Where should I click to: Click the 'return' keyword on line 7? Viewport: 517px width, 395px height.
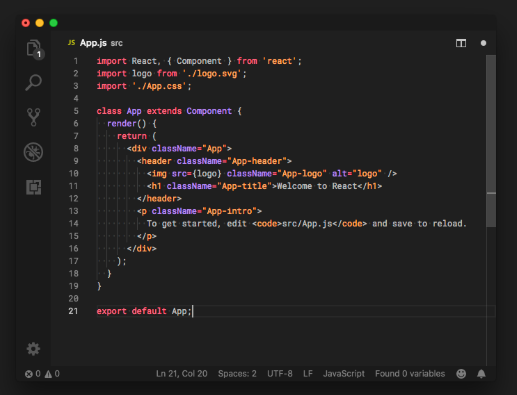tap(132, 136)
